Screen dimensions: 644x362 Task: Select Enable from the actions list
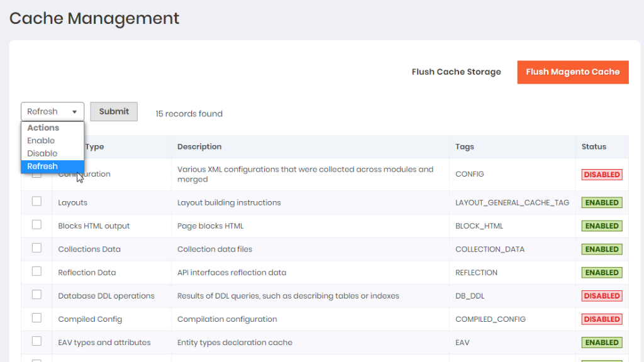tap(53, 140)
